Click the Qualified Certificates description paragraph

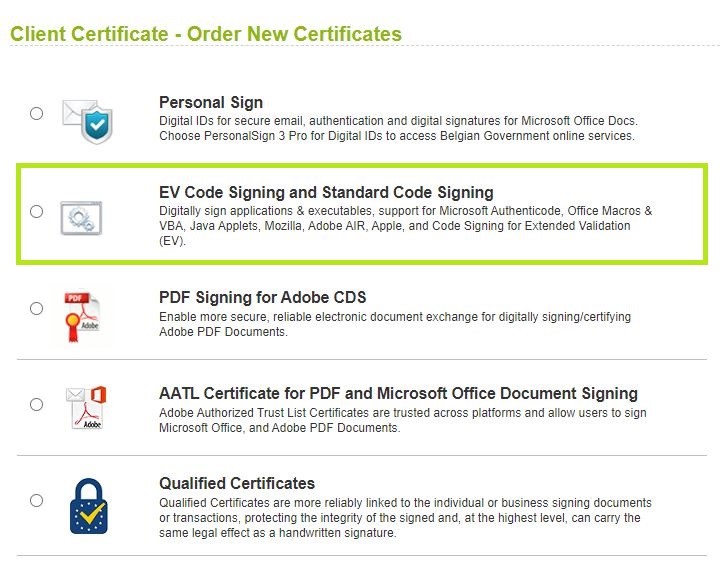(x=406, y=518)
